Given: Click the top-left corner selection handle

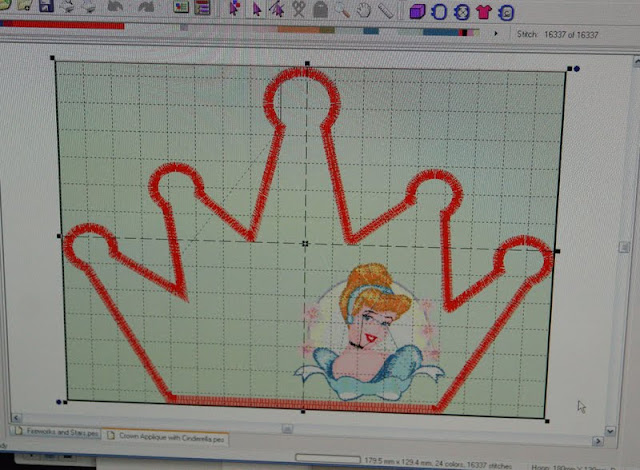Looking at the screenshot, I should [52, 58].
